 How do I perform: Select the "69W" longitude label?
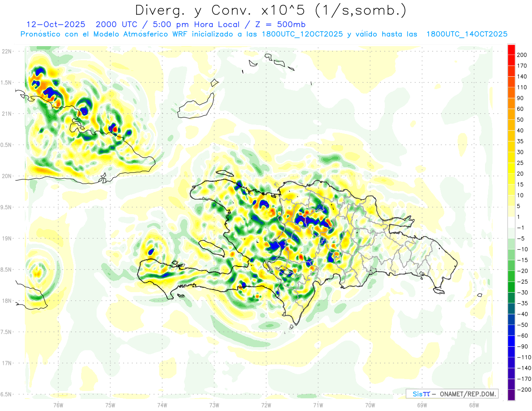422,405
